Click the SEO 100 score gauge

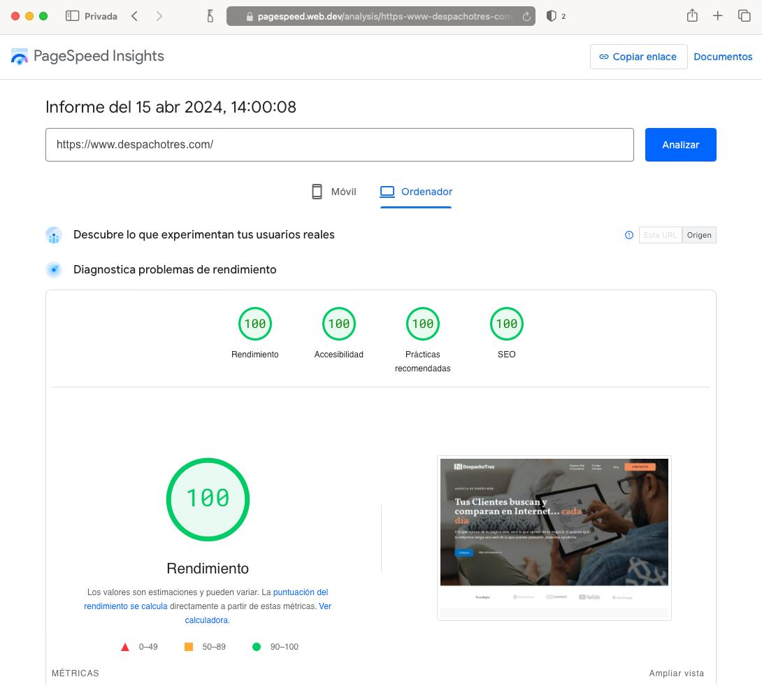506,324
